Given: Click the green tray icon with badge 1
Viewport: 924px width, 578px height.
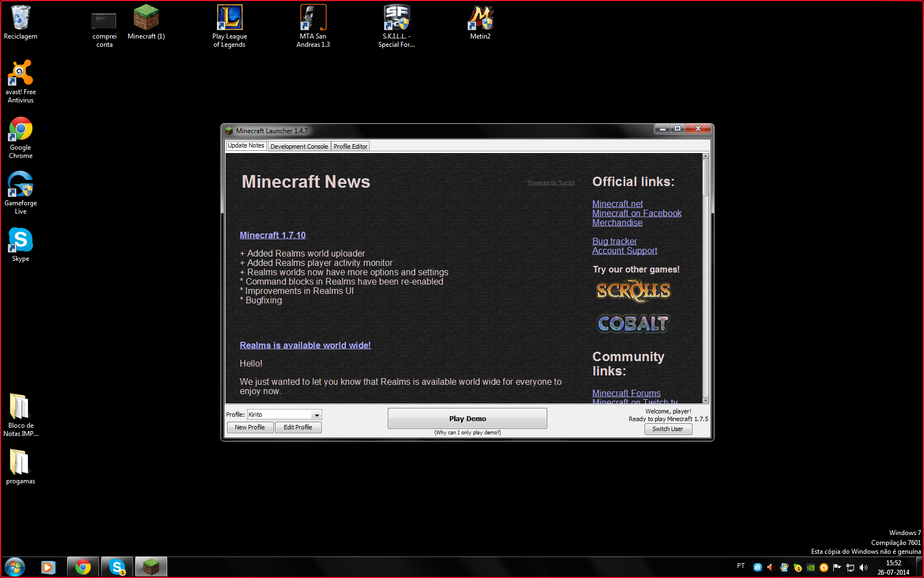Looking at the screenshot, I should pyautogui.click(x=797, y=567).
